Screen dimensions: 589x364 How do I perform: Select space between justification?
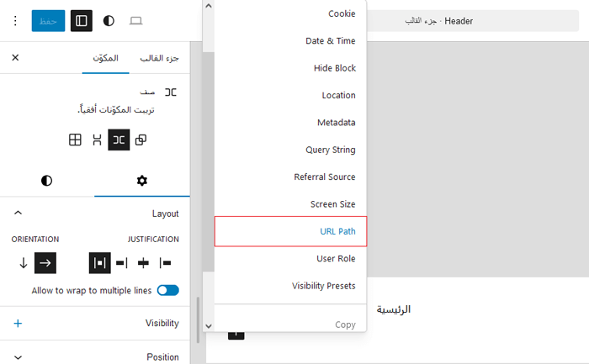click(100, 263)
